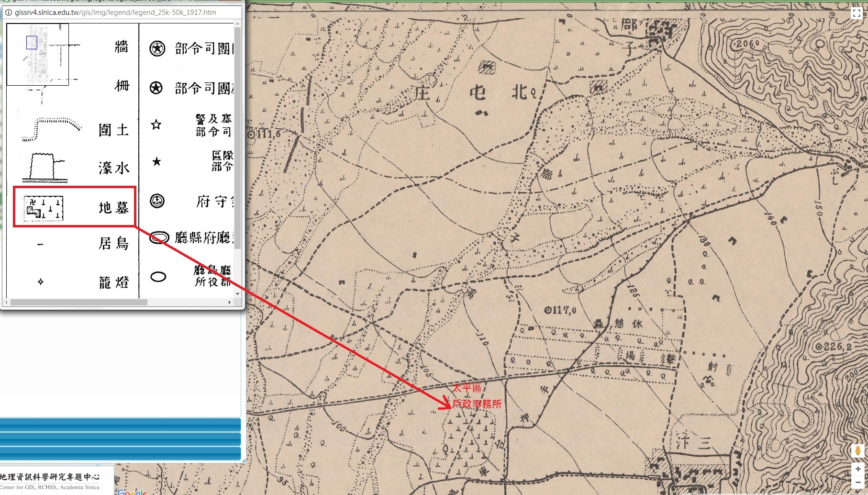Click the 戶政事務所 red label on map
Screen dimensions: 868x495
(x=477, y=404)
